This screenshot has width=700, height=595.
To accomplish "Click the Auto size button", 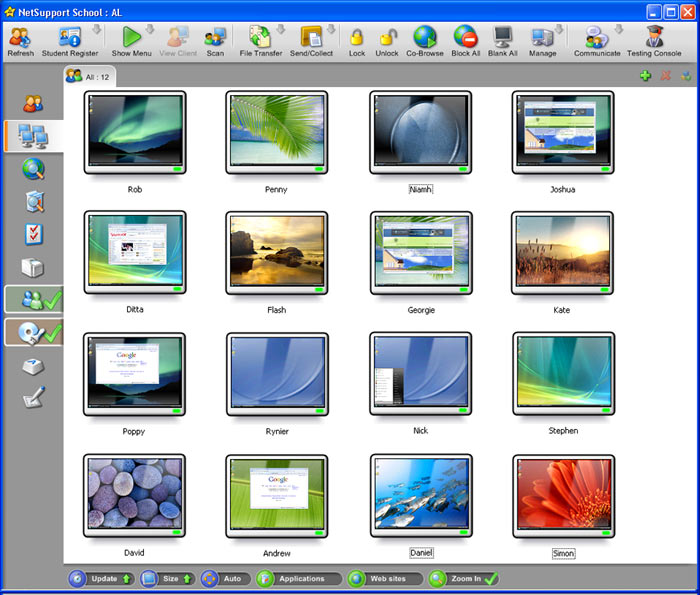I will [x=226, y=579].
